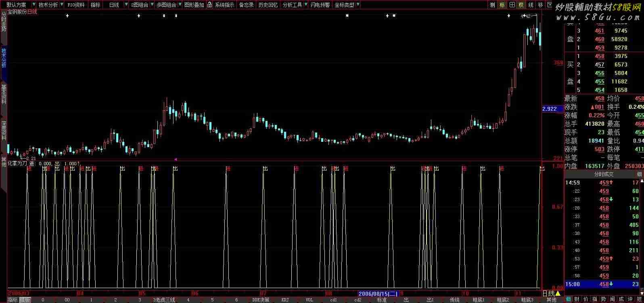The image size is (644, 303).
Task: Open the F10资料 menu item
Action: 76,5
